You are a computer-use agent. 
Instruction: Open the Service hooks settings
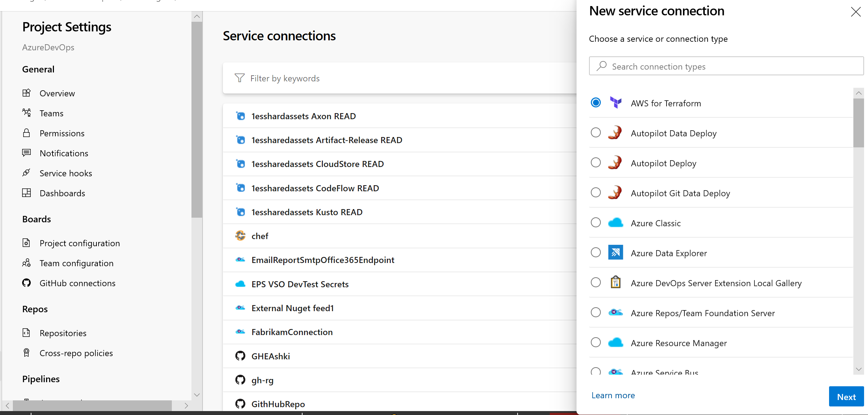(x=66, y=173)
